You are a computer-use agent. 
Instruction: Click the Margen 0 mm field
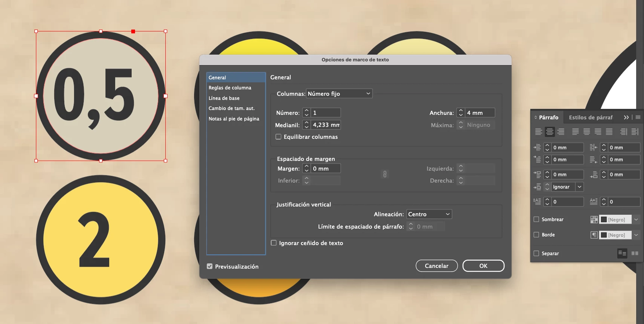click(x=326, y=168)
